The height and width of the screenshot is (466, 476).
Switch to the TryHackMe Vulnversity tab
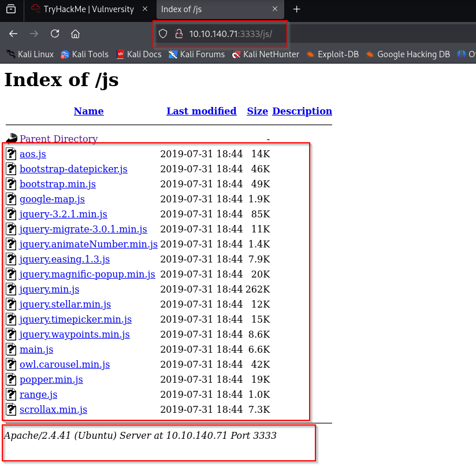(87, 9)
